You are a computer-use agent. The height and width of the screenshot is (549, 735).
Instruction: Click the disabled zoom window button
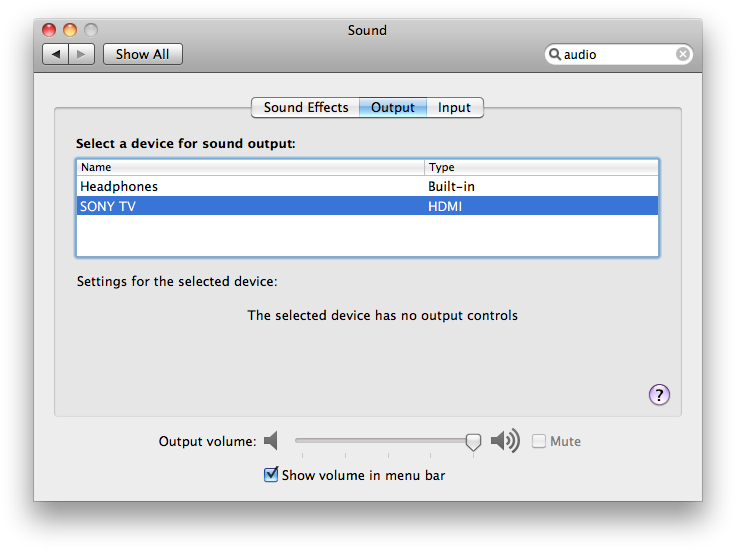click(x=91, y=30)
